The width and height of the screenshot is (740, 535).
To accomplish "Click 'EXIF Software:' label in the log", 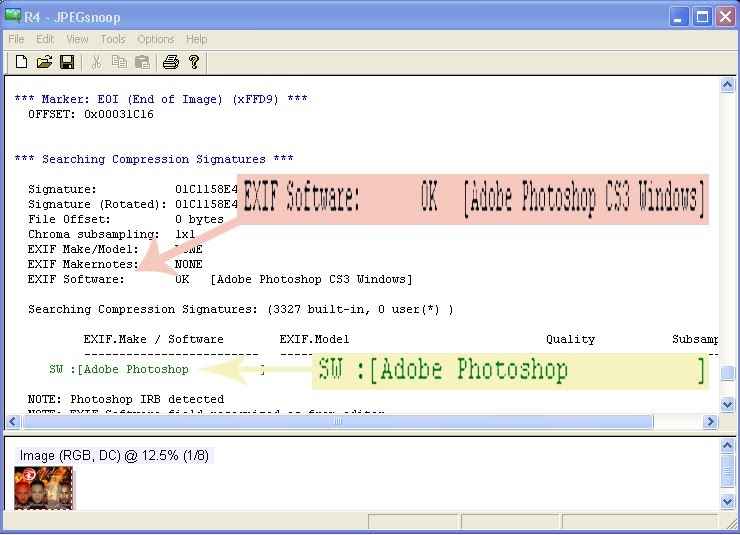I will 76,279.
